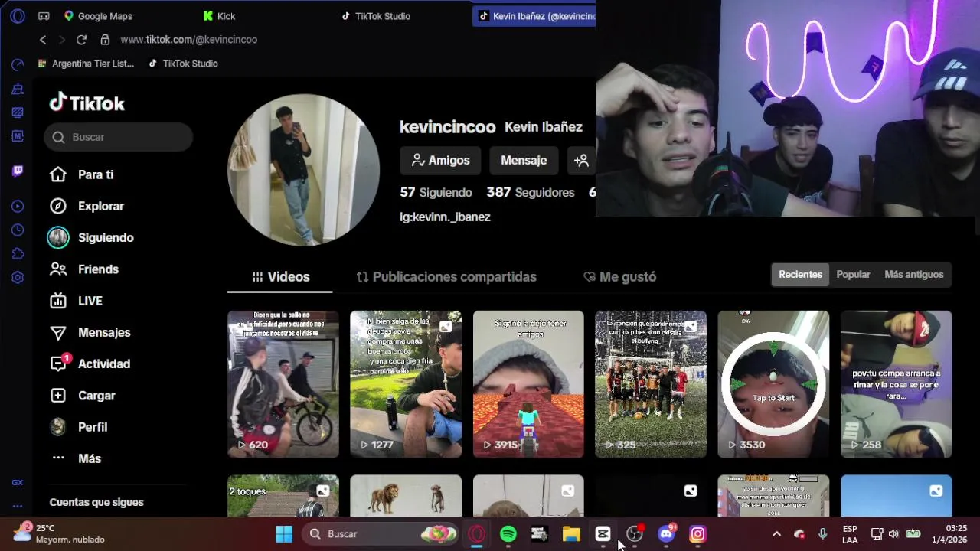This screenshot has height=551, width=980.
Task: Open the video with 620 views
Action: coord(283,384)
